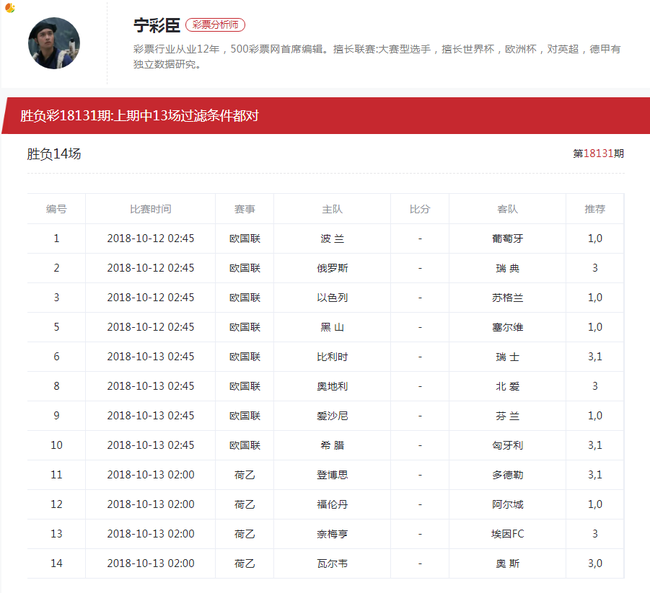This screenshot has height=593, width=650.
Task: Click the analyst biography paragraph
Action: (x=377, y=57)
